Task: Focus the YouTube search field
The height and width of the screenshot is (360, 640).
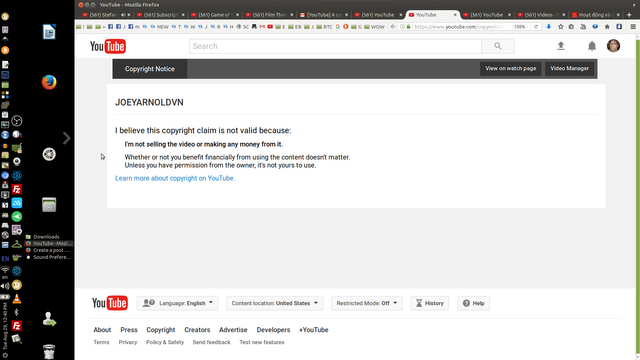Action: (335, 46)
